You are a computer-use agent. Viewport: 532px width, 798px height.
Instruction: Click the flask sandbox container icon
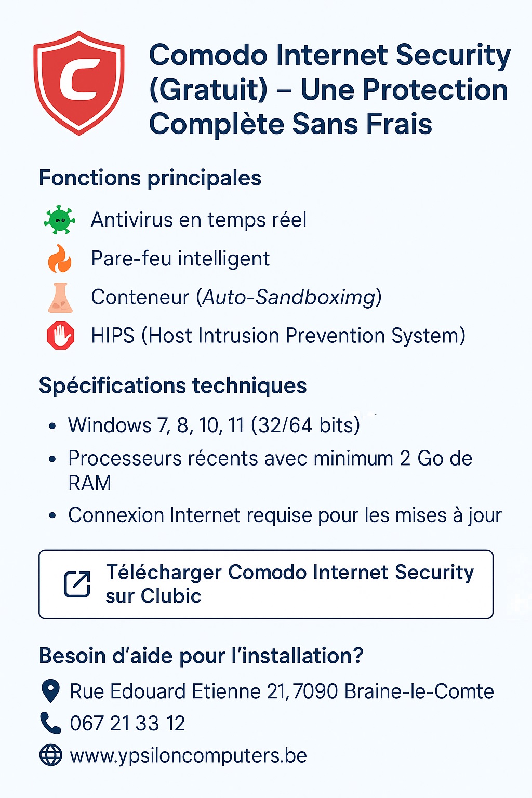click(x=60, y=298)
